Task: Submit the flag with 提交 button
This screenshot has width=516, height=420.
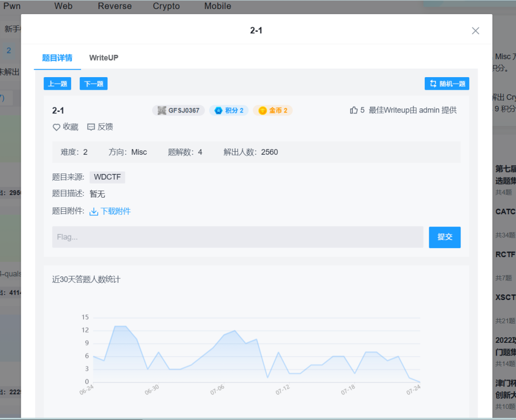Action: [444, 237]
